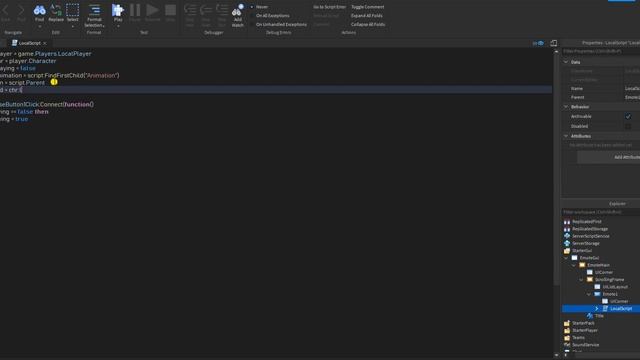Click the Back navigation arrow

pyautogui.click(x=6, y=10)
